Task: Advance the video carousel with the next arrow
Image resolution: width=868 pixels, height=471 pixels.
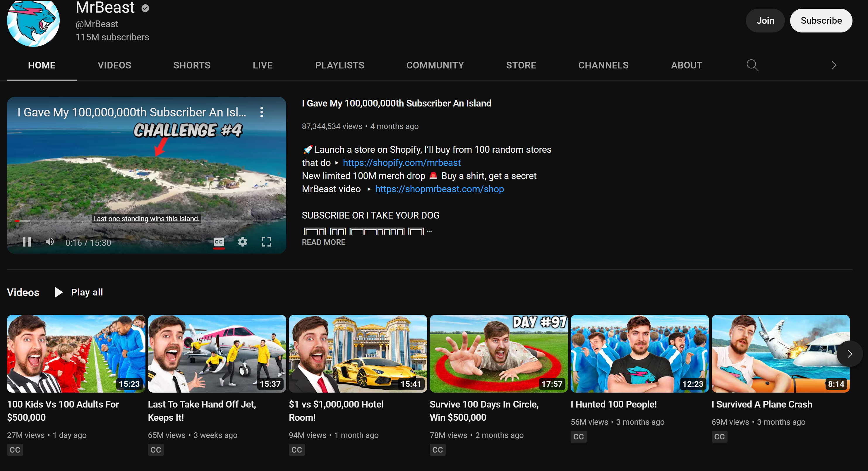Action: coord(850,354)
